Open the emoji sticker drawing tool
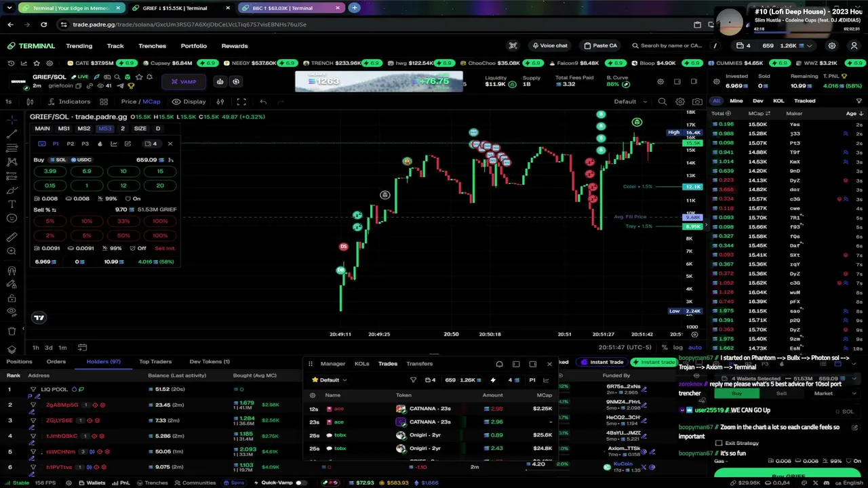This screenshot has width=868, height=488. [x=12, y=218]
